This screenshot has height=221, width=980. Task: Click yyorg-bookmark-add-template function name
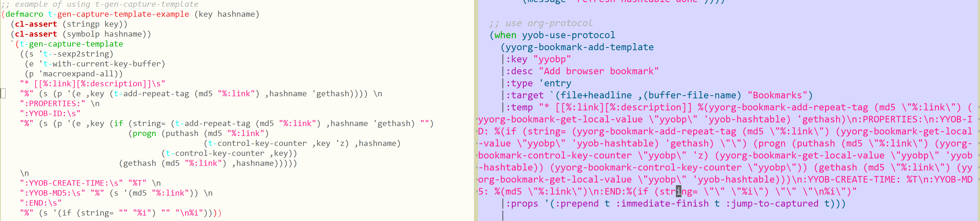[579, 47]
